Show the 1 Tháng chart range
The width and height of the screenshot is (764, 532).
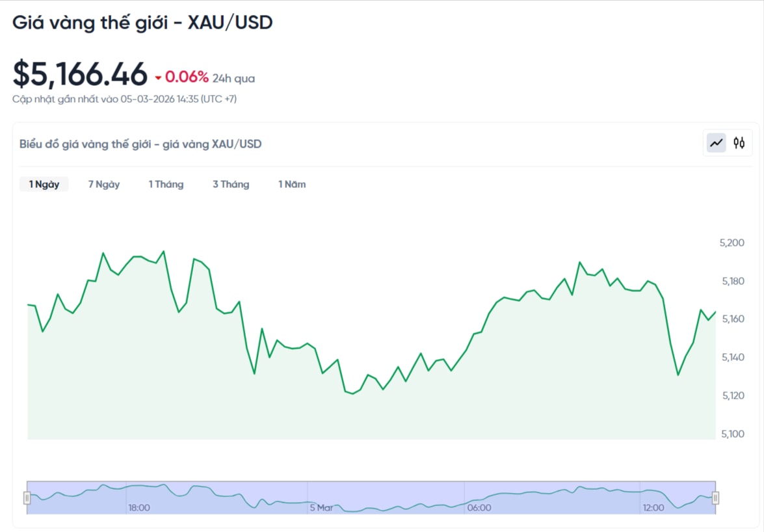coord(166,184)
